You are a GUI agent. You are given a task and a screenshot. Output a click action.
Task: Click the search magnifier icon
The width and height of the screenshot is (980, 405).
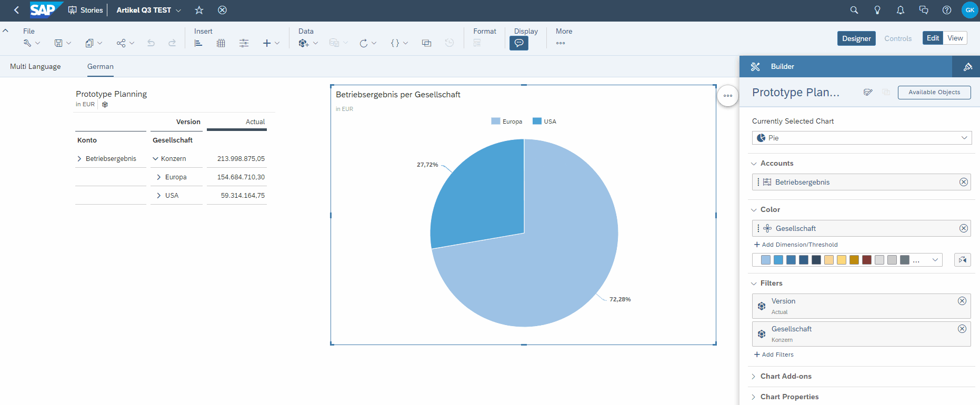coord(854,10)
